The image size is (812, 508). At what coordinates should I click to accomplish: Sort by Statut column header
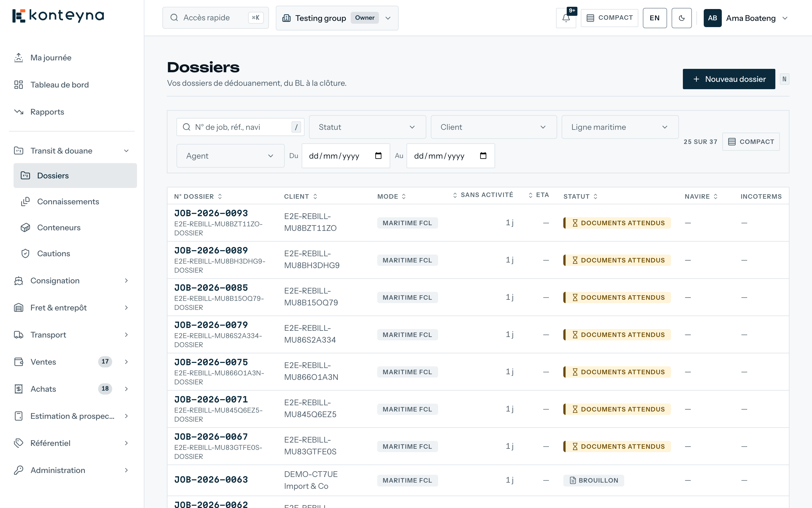pos(581,196)
